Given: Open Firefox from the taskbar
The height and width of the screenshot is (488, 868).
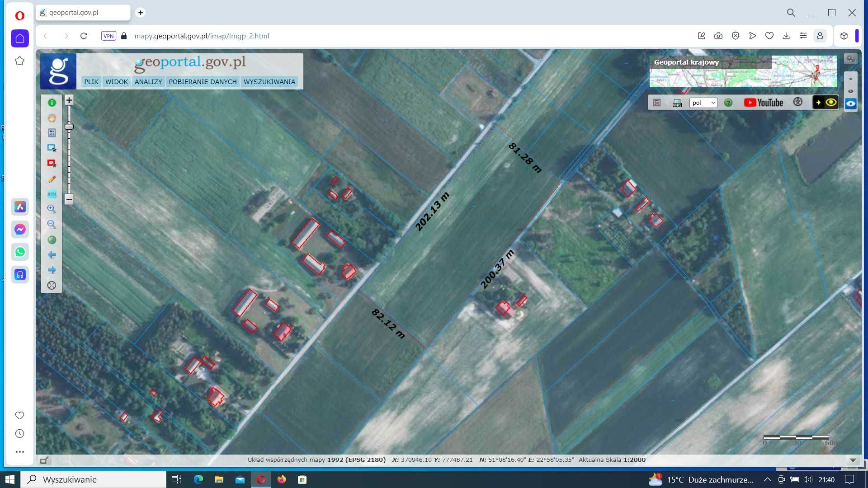Looking at the screenshot, I should coord(282,479).
